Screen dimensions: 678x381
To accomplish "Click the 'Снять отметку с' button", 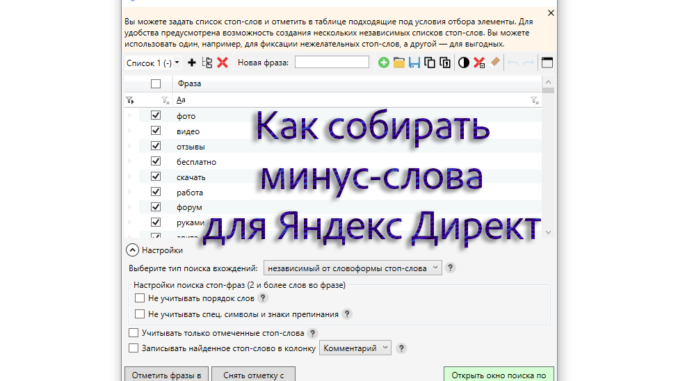I will tap(253, 375).
